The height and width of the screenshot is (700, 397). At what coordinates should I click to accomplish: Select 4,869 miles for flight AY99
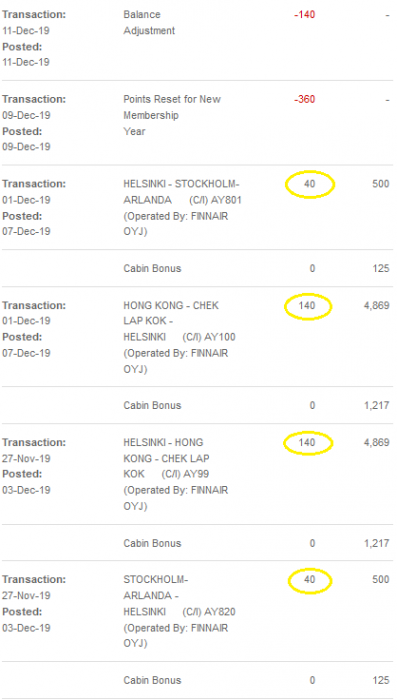pyautogui.click(x=376, y=442)
